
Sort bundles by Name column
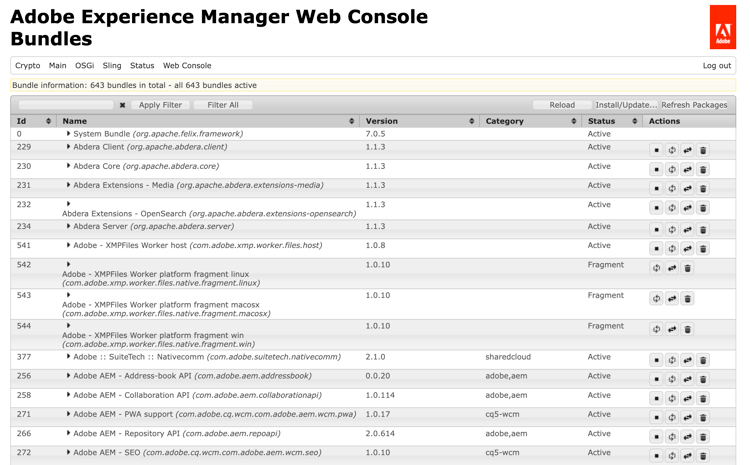coord(208,121)
